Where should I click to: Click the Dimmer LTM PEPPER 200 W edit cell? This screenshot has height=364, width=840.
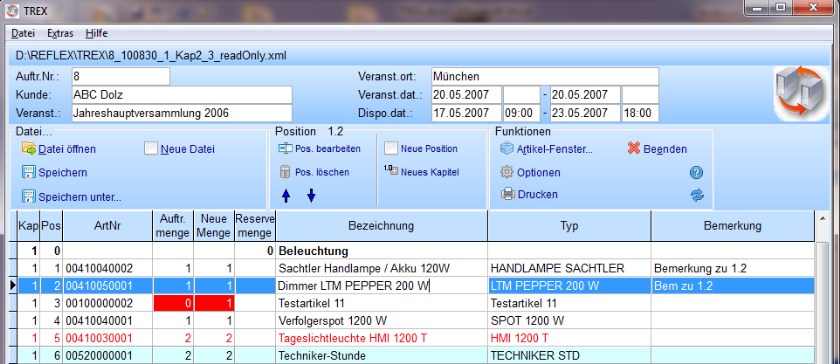pyautogui.click(x=381, y=286)
